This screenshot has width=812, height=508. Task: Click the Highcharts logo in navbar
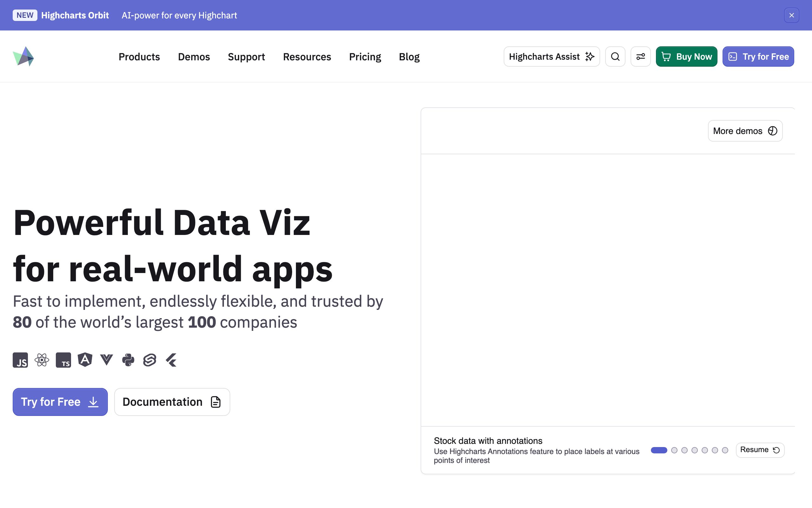click(23, 57)
